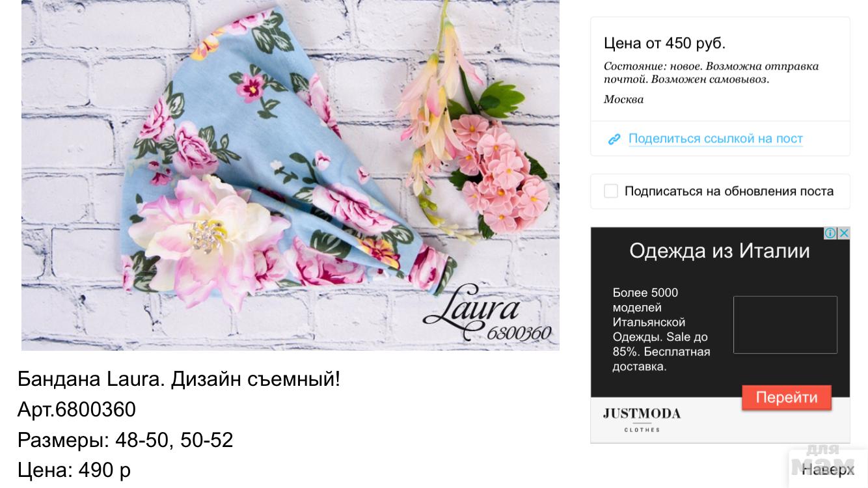Close the Italian clothing advertisement
Image resolution: width=868 pixels, height=488 pixels.
pos(843,233)
